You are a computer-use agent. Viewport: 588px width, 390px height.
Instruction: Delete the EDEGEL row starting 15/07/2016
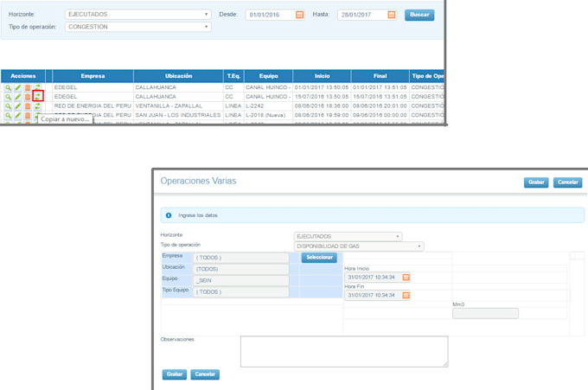point(28,97)
